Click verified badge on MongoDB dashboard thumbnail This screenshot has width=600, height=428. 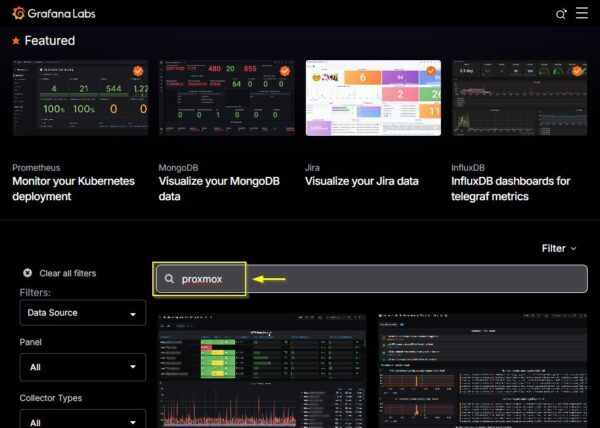point(285,71)
